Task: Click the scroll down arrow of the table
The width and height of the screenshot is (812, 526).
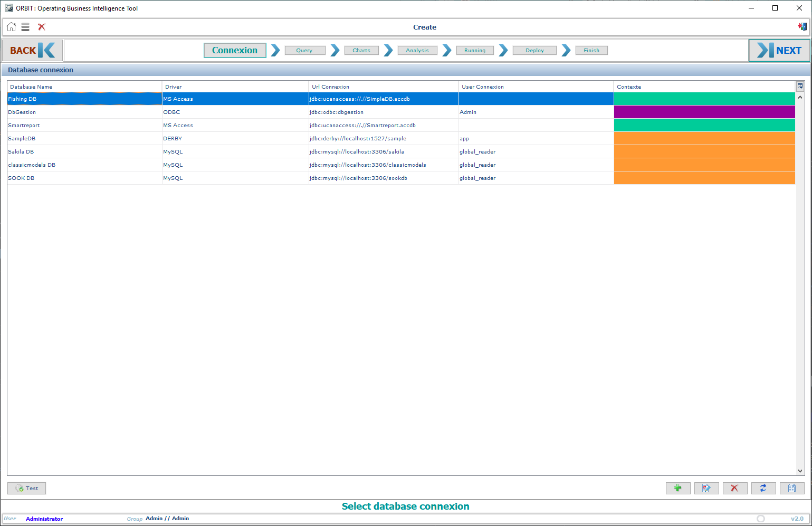Action: coord(800,471)
